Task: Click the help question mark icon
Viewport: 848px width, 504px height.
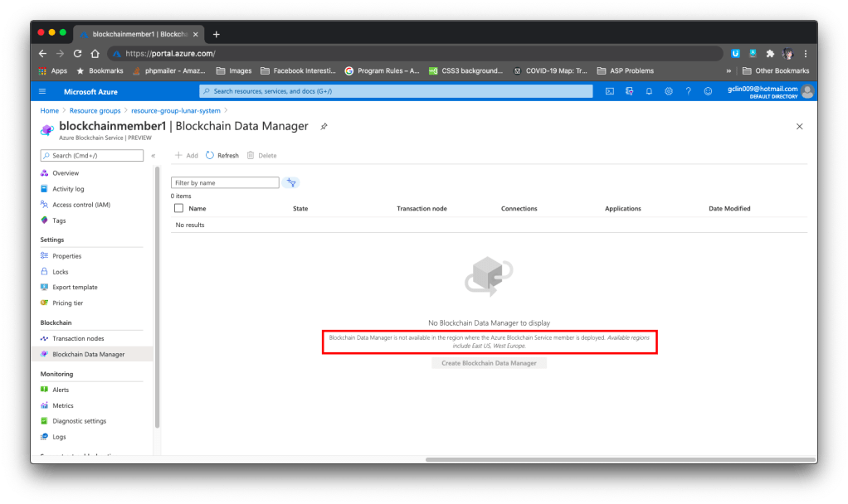Action: click(x=688, y=91)
